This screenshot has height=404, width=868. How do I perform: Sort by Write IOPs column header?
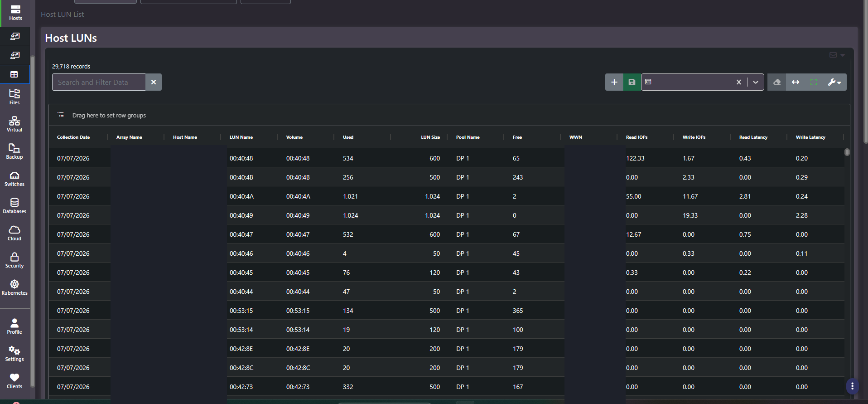pos(694,137)
